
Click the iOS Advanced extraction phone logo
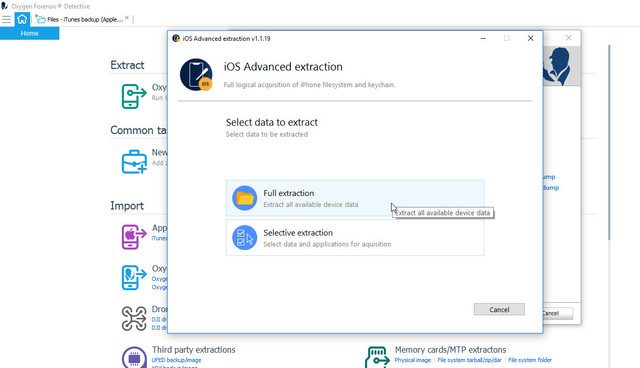point(196,74)
